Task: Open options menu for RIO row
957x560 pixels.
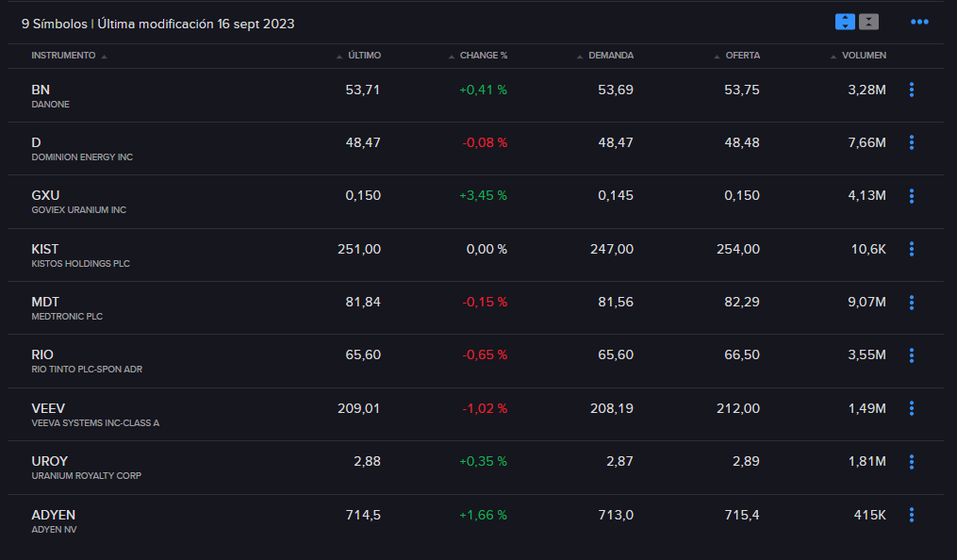Action: 912,355
